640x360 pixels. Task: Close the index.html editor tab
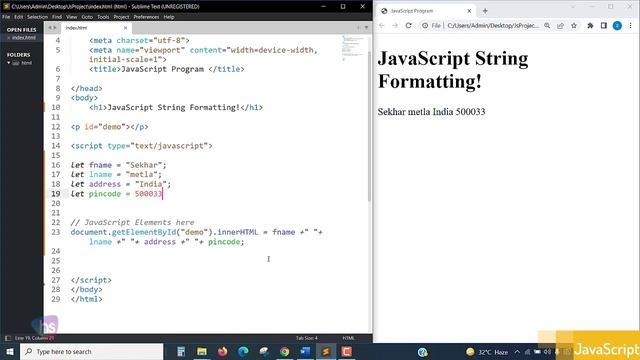pyautogui.click(x=125, y=28)
